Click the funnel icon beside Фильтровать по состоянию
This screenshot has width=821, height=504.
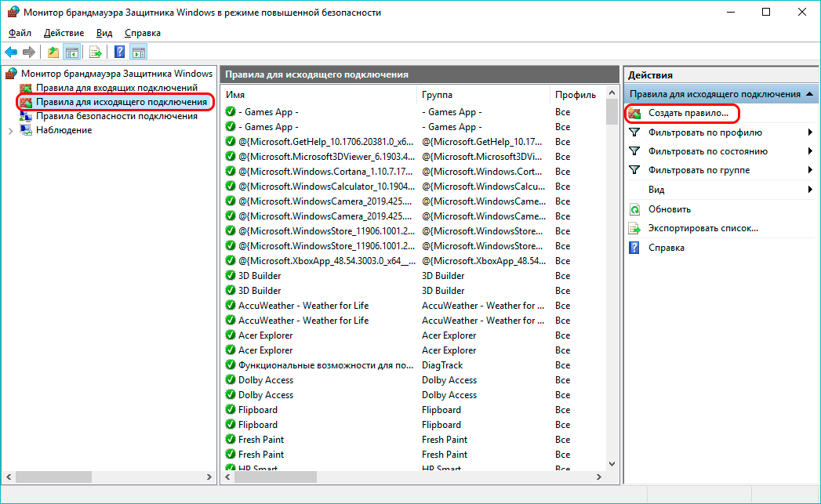tap(634, 151)
